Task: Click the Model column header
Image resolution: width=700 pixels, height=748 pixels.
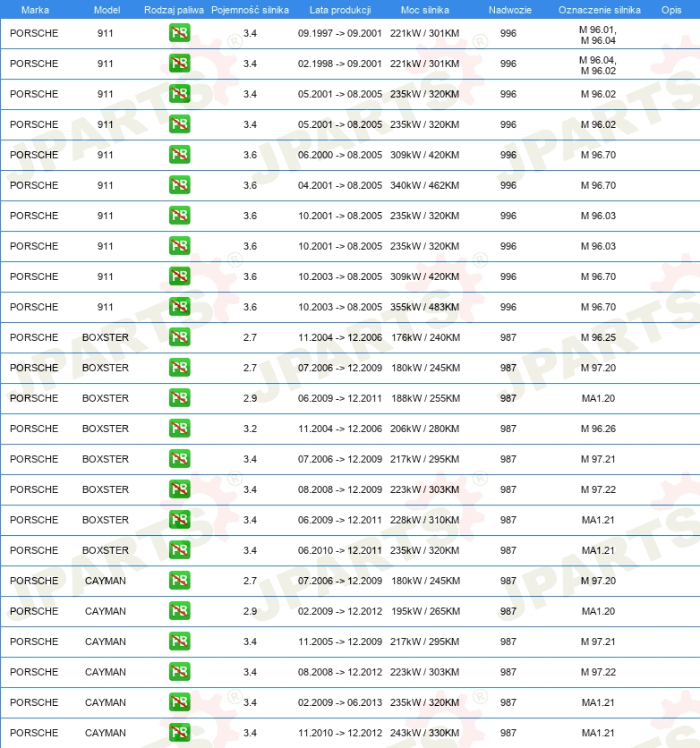Action: (107, 10)
